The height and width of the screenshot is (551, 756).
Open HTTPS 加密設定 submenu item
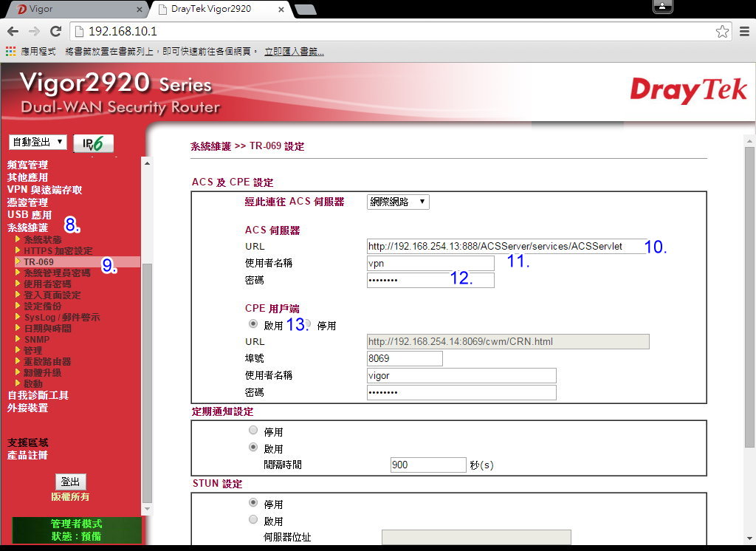(x=58, y=251)
